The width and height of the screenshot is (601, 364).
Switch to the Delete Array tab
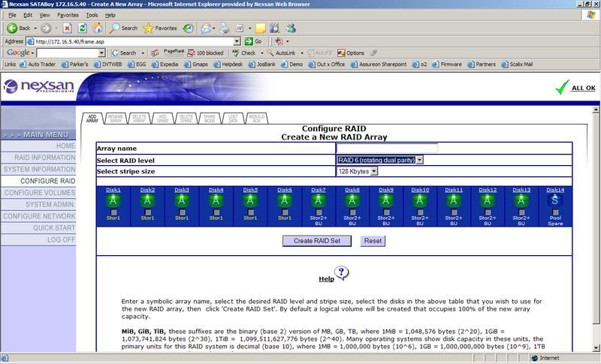coord(139,119)
